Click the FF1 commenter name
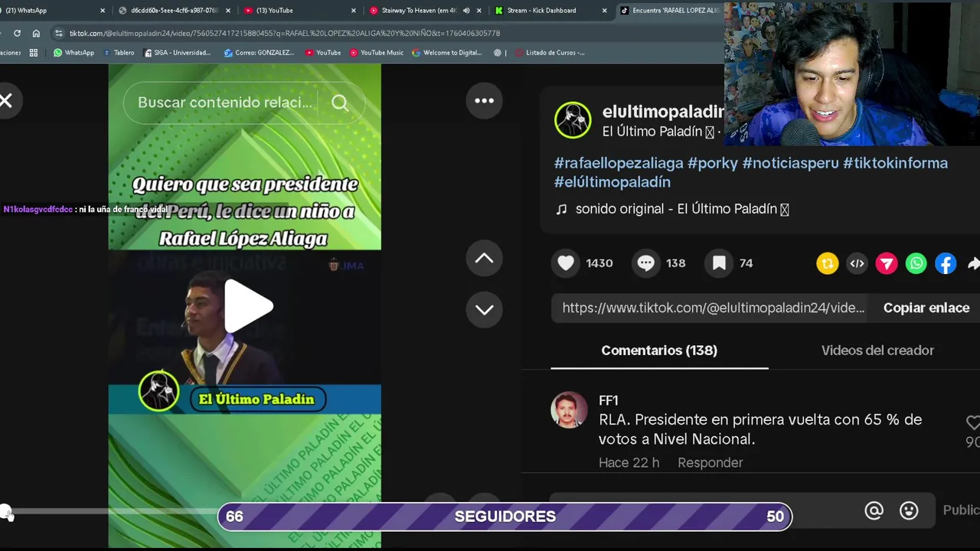 pos(608,400)
